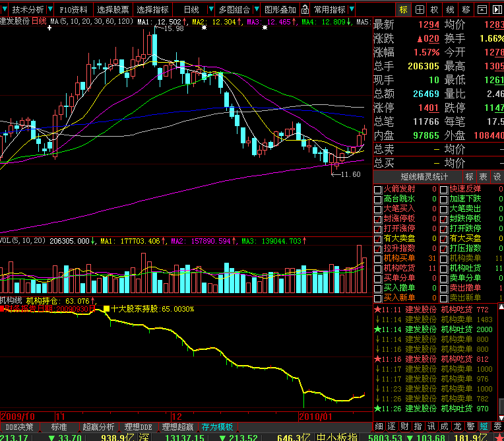This screenshot has width=504, height=441.
Task: Expand the dropdown arrow right of 技术分析
Action: (x=50, y=9)
